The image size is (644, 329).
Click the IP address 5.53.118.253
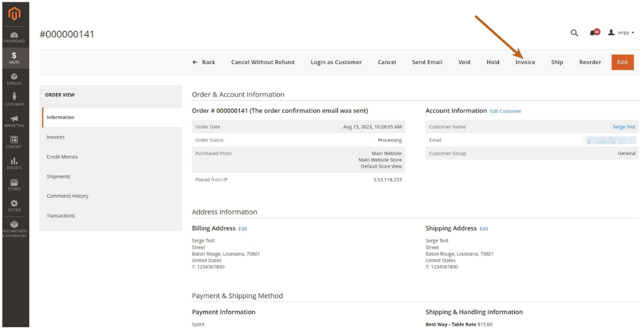point(388,180)
